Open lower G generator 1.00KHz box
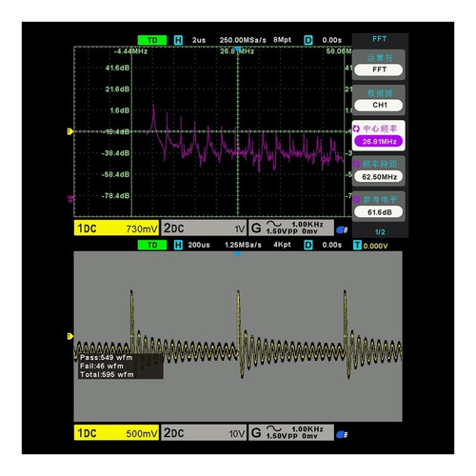476x476 pixels. [291, 432]
